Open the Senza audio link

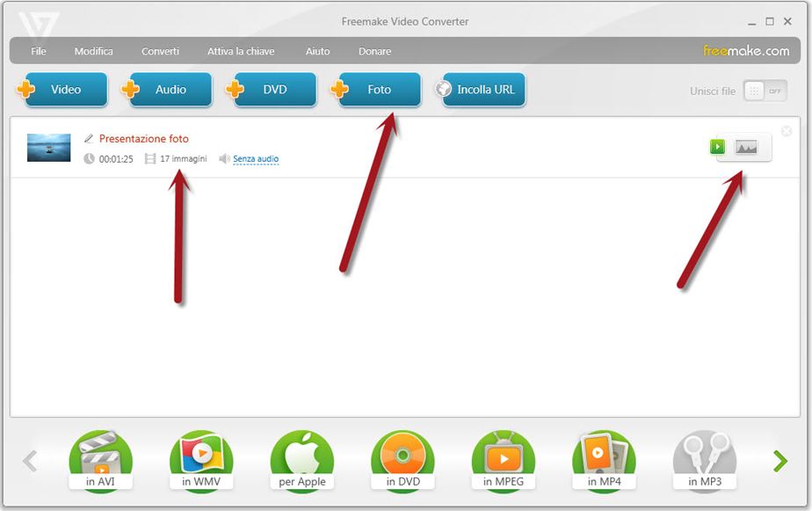coord(256,158)
